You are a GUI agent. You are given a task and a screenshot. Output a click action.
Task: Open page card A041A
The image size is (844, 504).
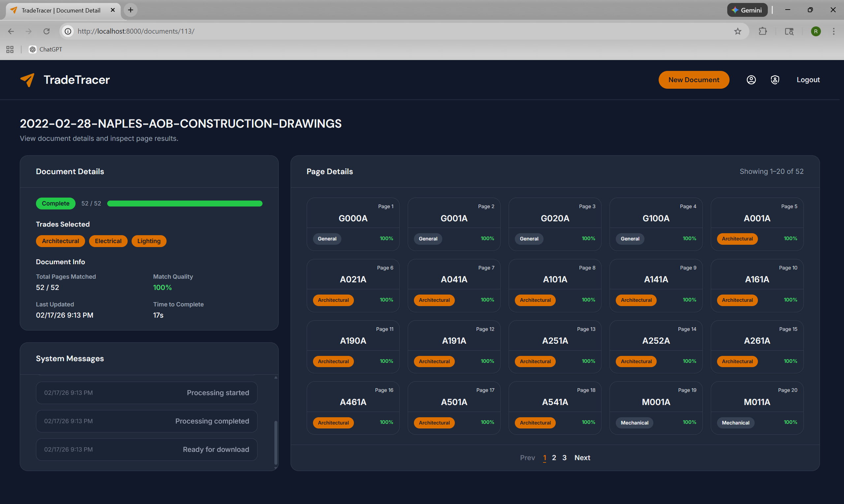tap(454, 286)
